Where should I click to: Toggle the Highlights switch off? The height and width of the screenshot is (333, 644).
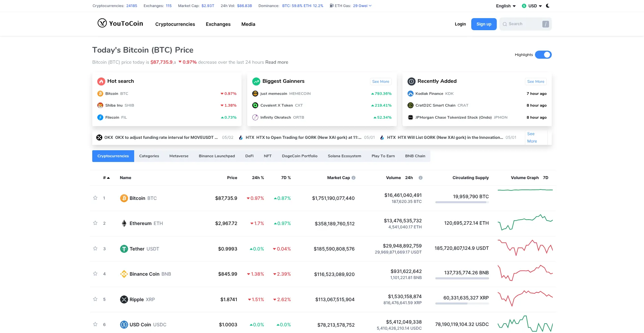[543, 54]
